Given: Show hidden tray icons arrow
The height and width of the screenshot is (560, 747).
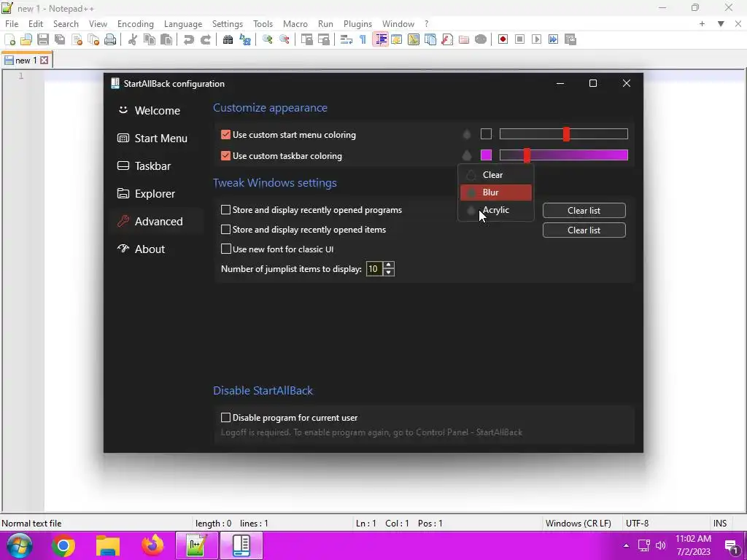Looking at the screenshot, I should tap(626, 545).
